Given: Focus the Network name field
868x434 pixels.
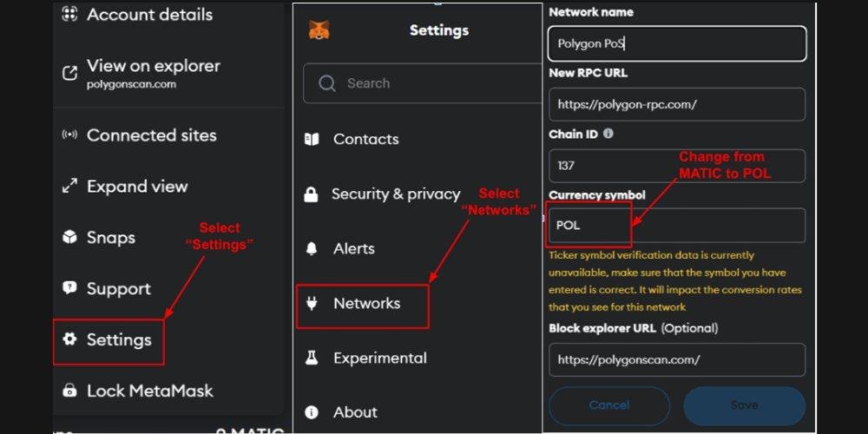Looking at the screenshot, I should point(677,43).
